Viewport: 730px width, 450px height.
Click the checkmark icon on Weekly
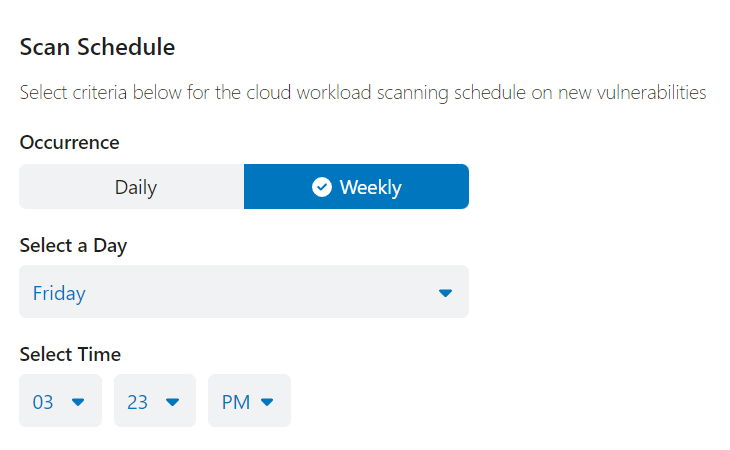(322, 187)
